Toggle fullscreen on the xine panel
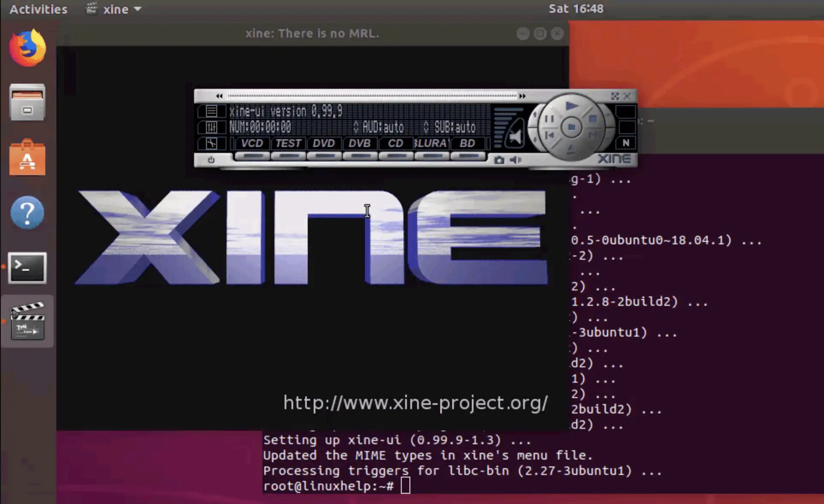 click(615, 96)
